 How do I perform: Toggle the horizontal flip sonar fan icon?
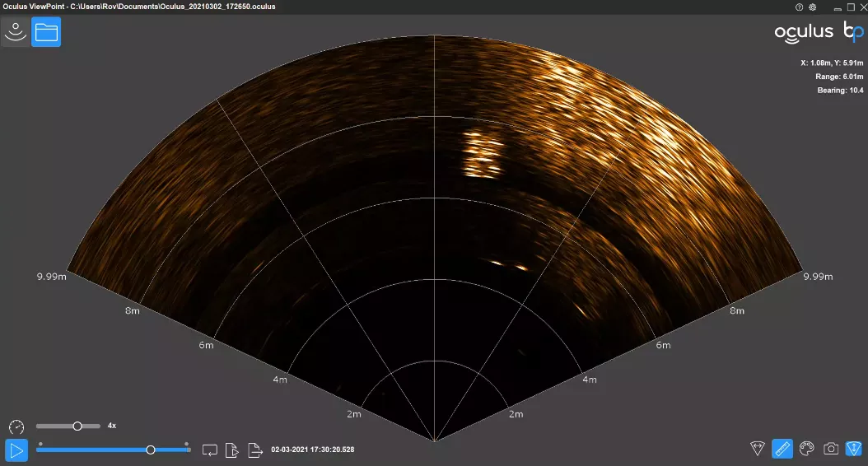tap(758, 449)
